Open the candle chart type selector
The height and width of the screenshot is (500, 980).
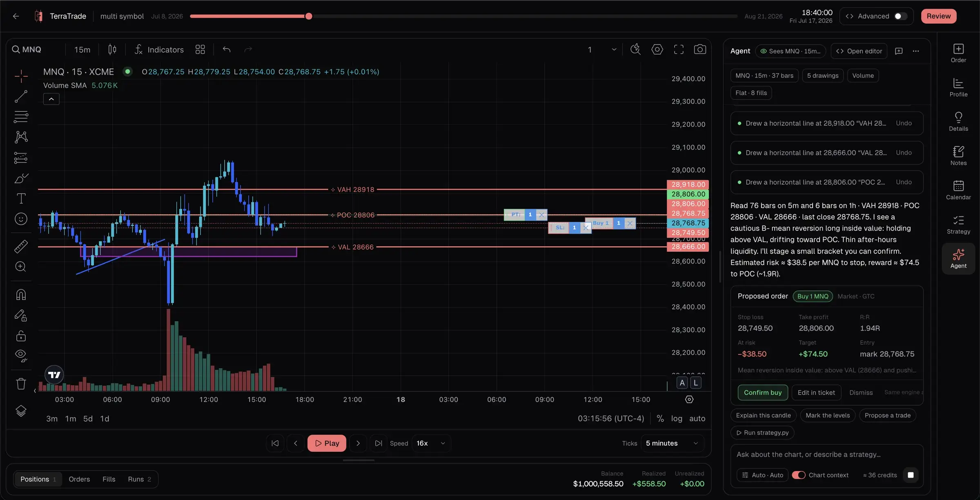tap(112, 49)
